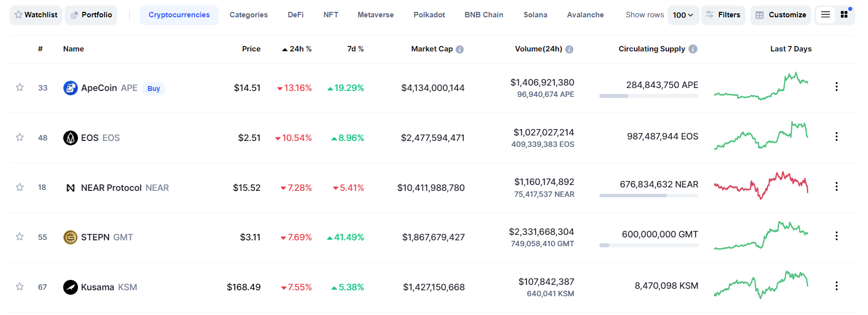Click the Market Cap info icon
This screenshot has width=868, height=315.
click(x=460, y=49)
